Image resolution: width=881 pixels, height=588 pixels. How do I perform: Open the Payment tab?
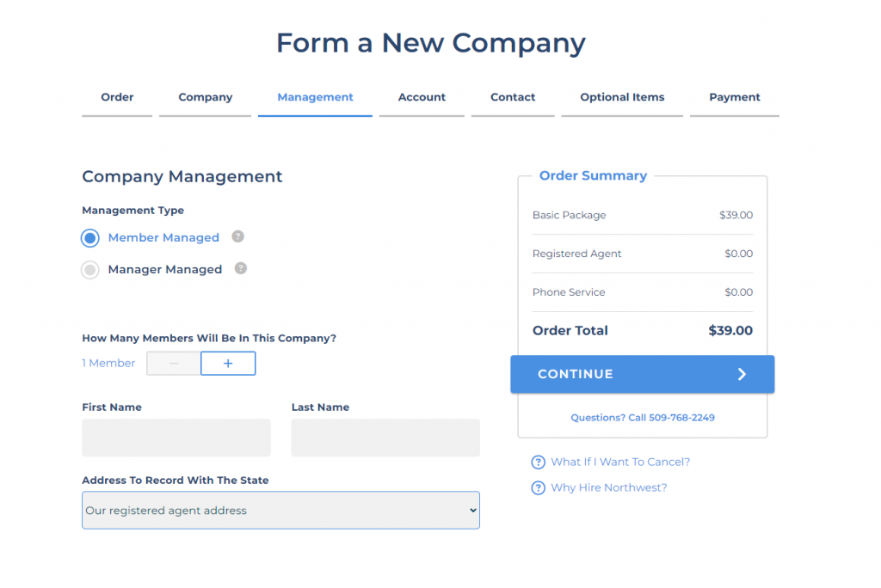[x=735, y=97]
